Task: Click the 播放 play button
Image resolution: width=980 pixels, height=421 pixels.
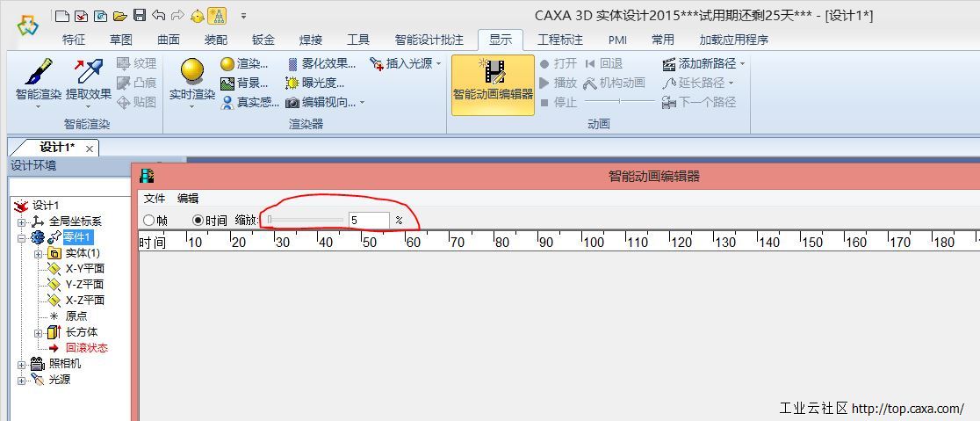Action: tap(558, 83)
